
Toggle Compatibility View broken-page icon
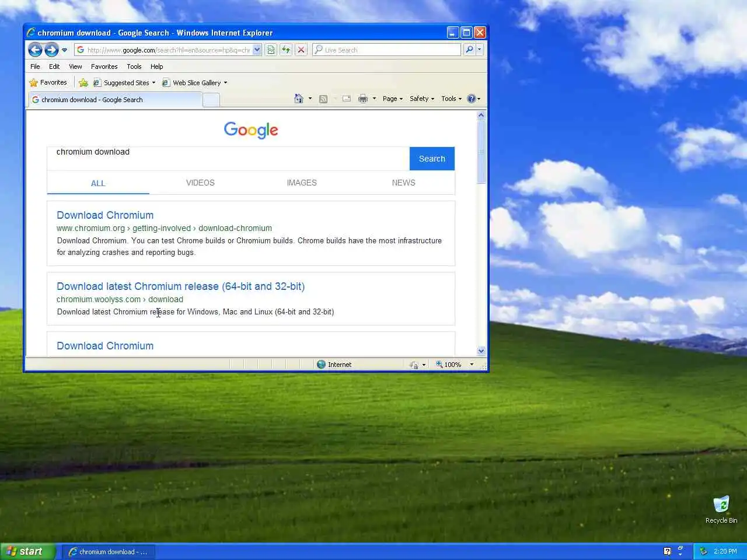271,50
